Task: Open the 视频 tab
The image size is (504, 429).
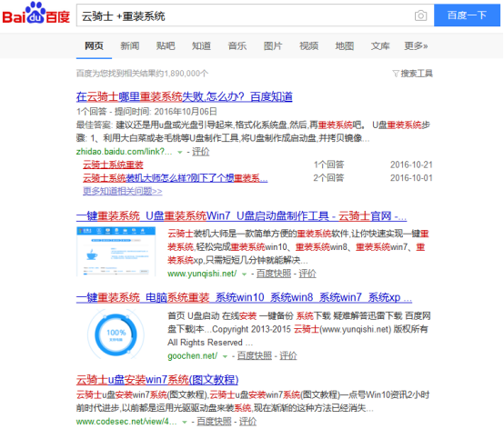Action: 309,46
